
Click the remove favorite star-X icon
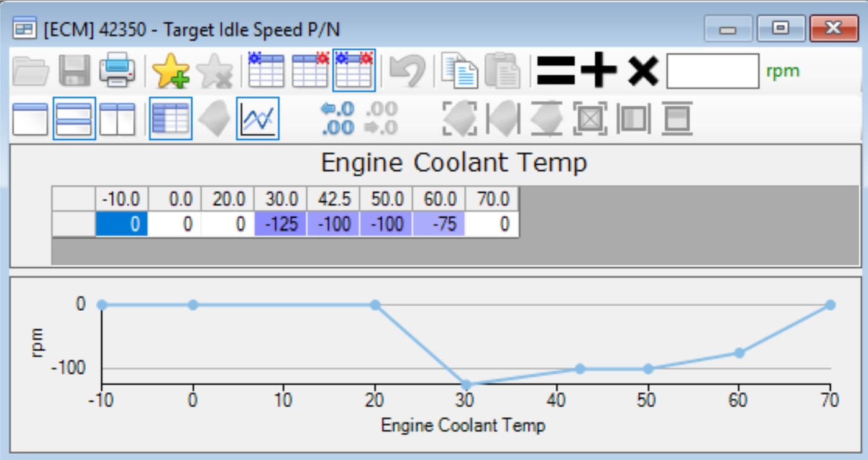click(x=214, y=71)
